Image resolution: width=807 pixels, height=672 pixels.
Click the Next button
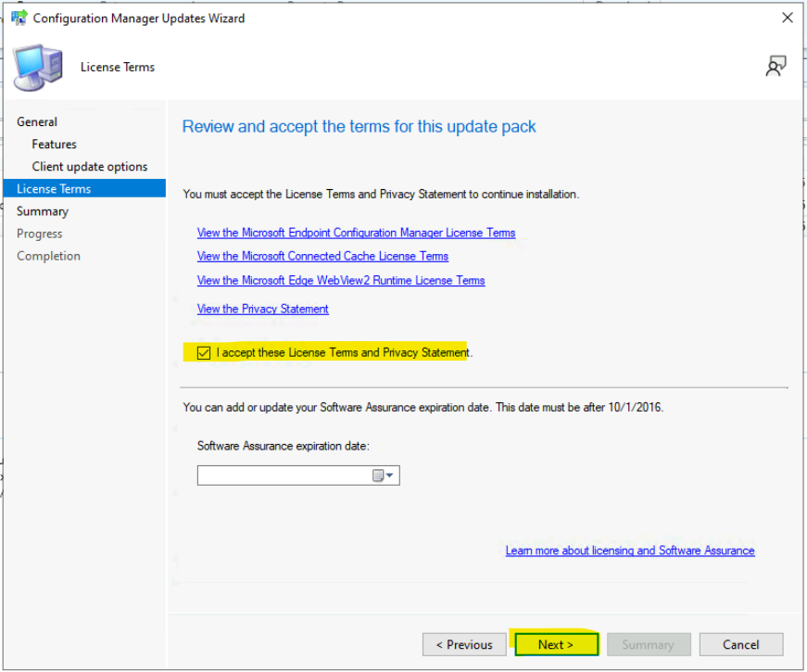556,645
